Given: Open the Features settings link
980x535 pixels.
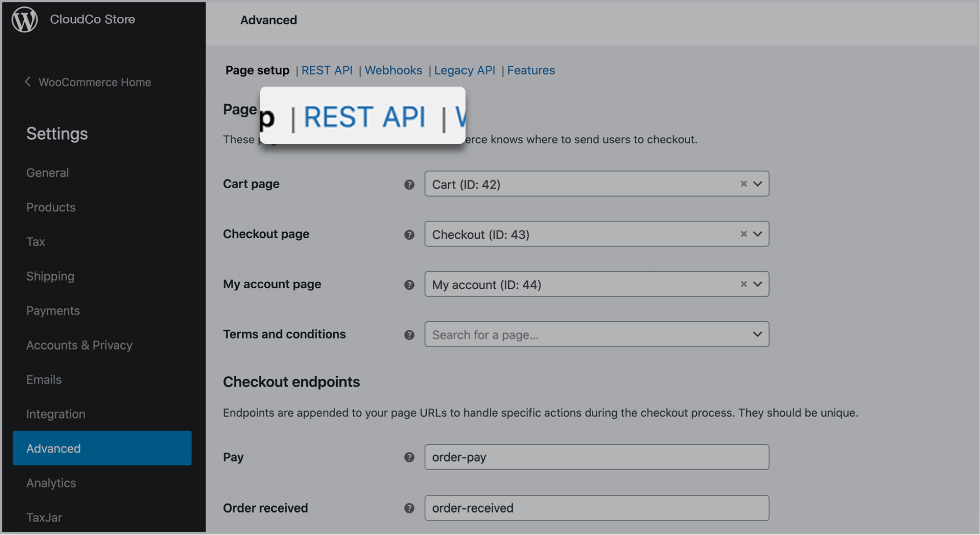Looking at the screenshot, I should pos(531,70).
